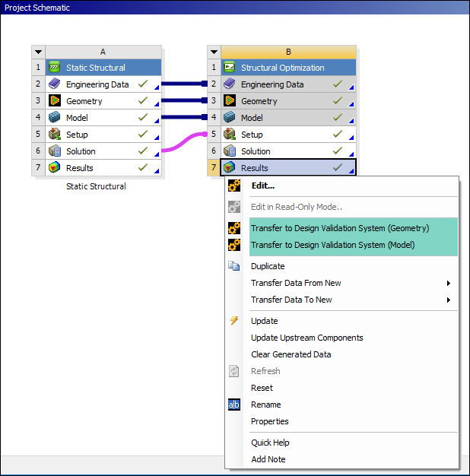Select the Solution cell in system B
The image size is (470, 476).
pos(288,151)
